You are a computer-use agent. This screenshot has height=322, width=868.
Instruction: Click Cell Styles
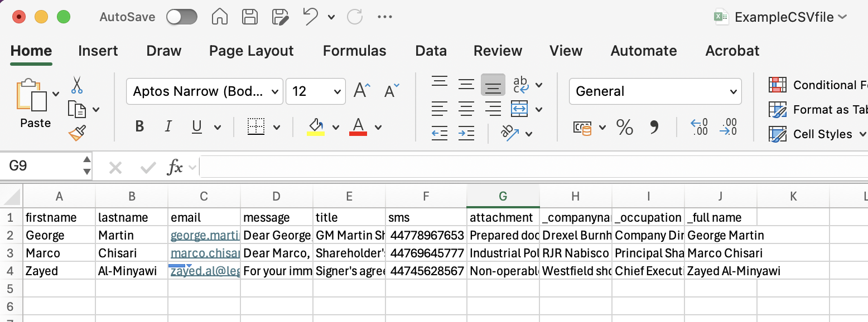[x=824, y=134]
